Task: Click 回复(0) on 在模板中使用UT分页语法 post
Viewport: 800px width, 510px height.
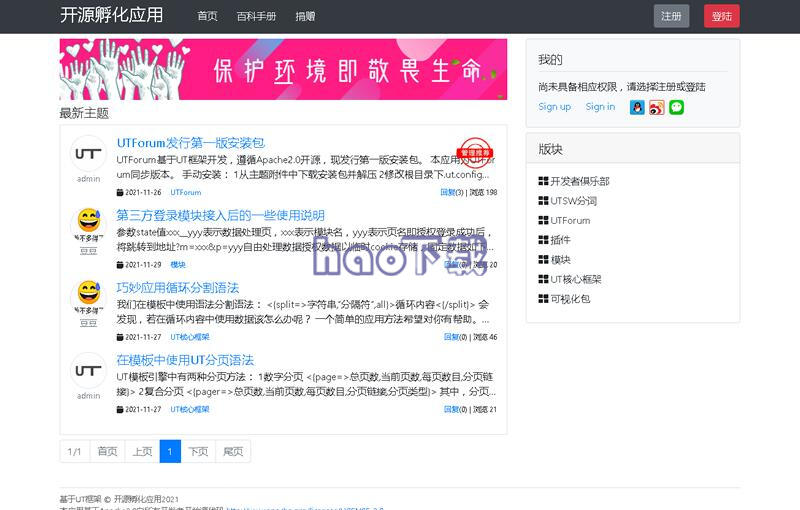Action: 456,410
